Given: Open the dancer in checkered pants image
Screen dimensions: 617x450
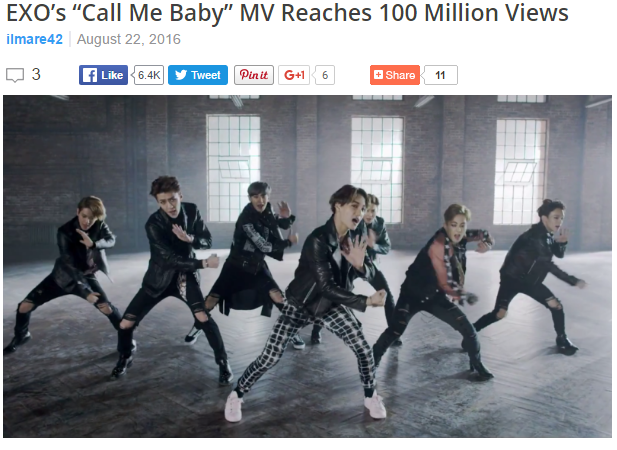Looking at the screenshot, I should point(315,303).
